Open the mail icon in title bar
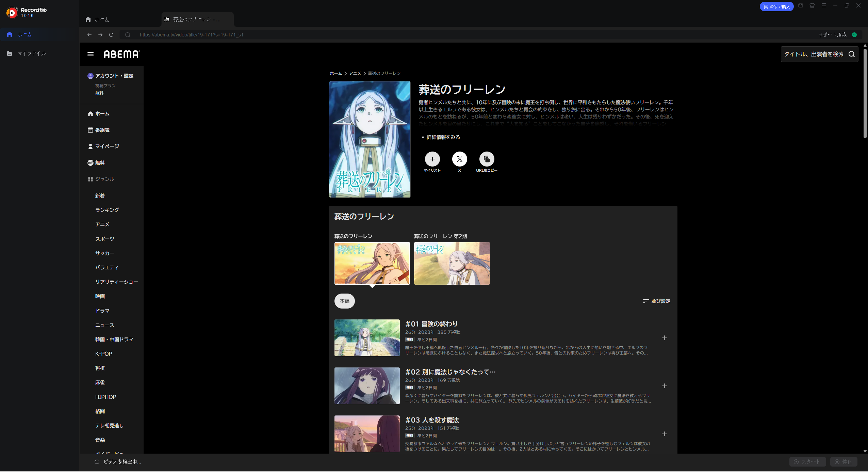 tap(801, 5)
